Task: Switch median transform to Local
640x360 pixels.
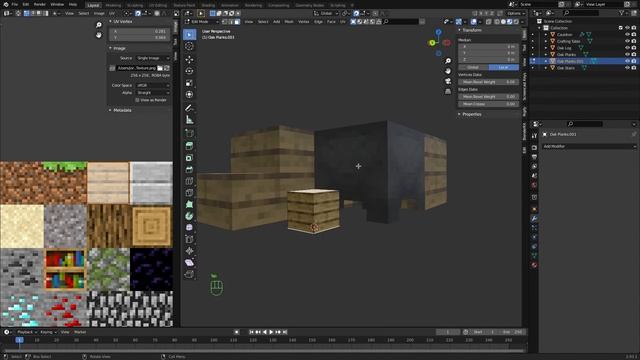Action: pyautogui.click(x=504, y=67)
